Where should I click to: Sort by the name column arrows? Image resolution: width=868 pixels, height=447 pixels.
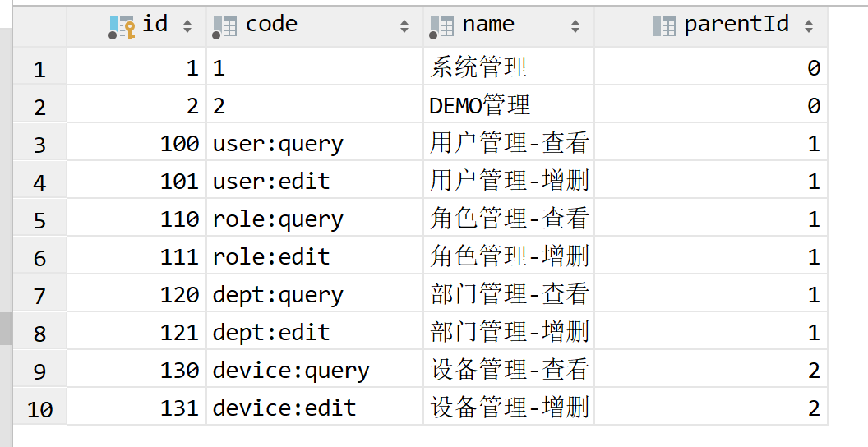pyautogui.click(x=575, y=26)
